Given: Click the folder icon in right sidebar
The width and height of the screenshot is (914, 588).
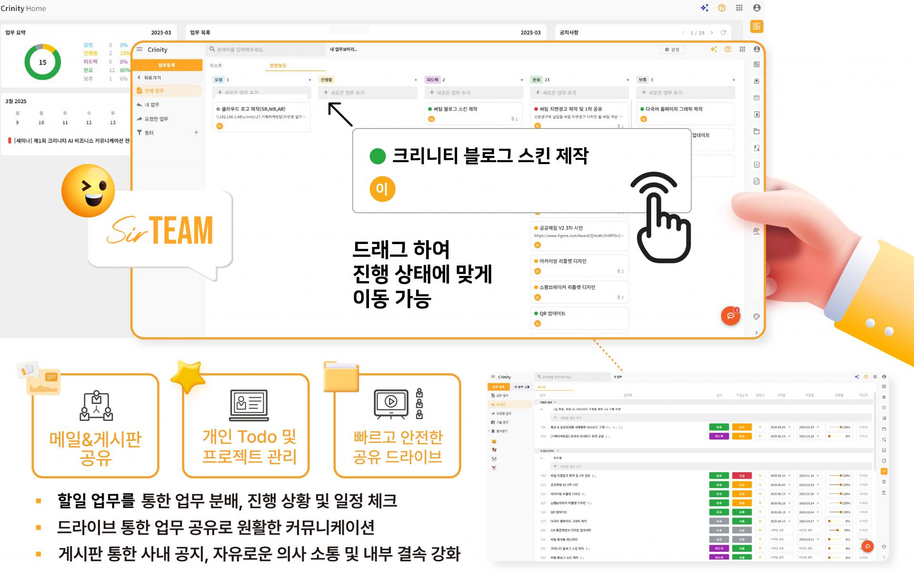Looking at the screenshot, I should pyautogui.click(x=756, y=131).
